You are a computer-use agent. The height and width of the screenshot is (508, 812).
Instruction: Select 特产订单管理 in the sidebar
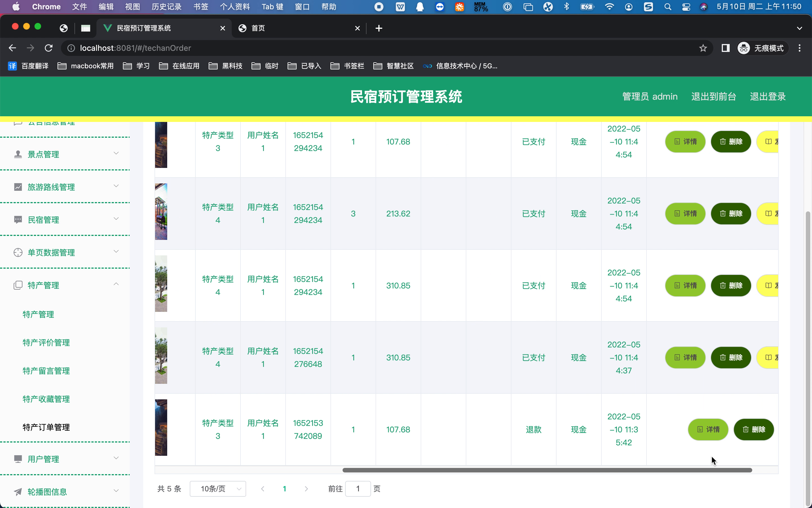pos(46,427)
